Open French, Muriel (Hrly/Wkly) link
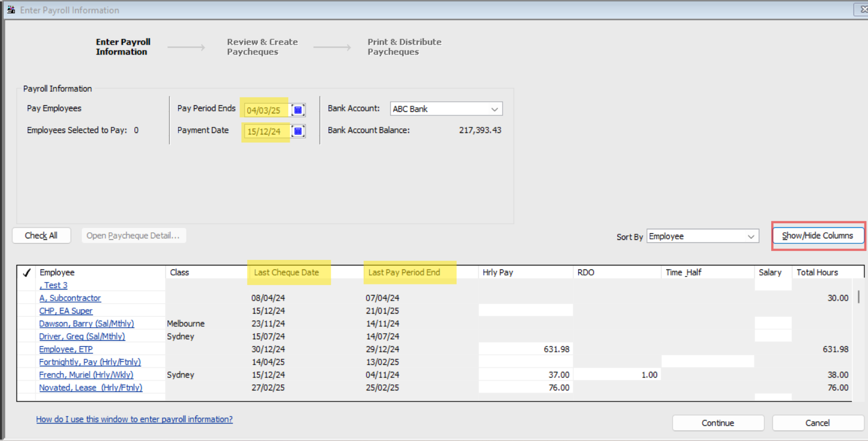Screen dimensions: 868x441 (86, 375)
